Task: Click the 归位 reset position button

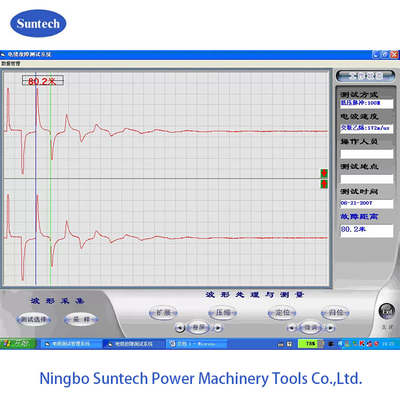Action: click(x=335, y=313)
